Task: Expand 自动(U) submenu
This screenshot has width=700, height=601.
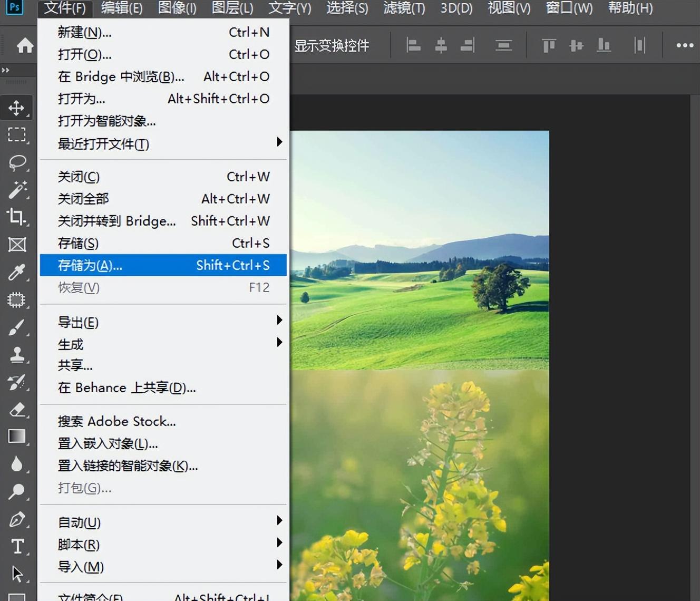Action: 279,520
